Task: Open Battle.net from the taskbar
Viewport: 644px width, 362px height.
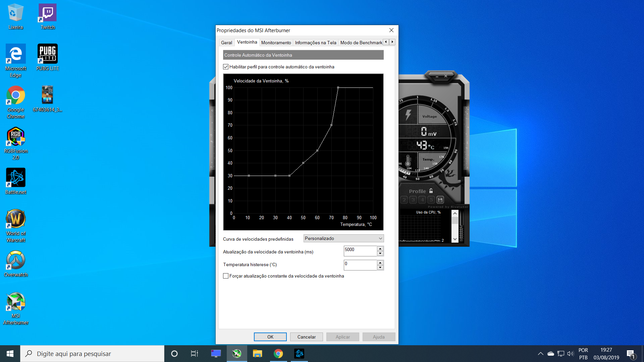Action: click(x=299, y=354)
